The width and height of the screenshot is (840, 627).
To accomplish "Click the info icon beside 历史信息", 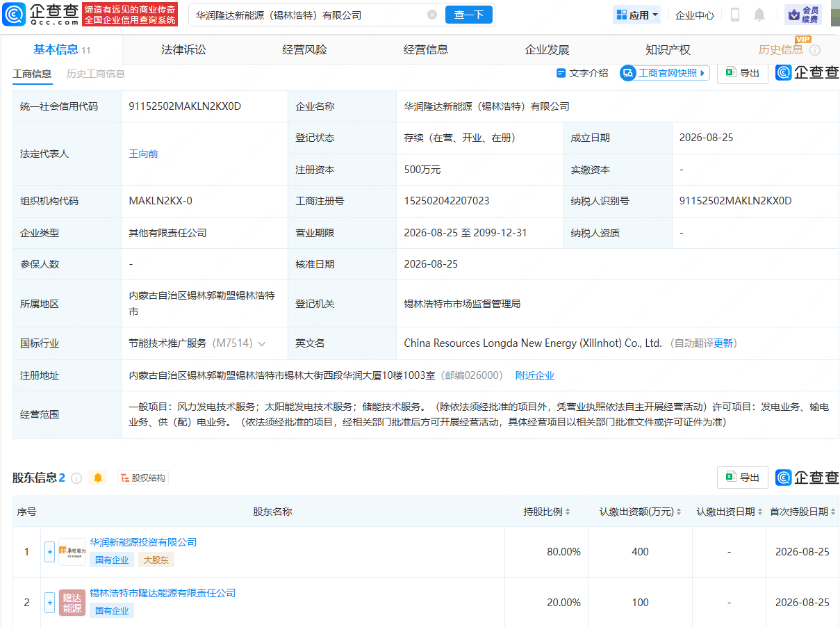I will point(815,50).
